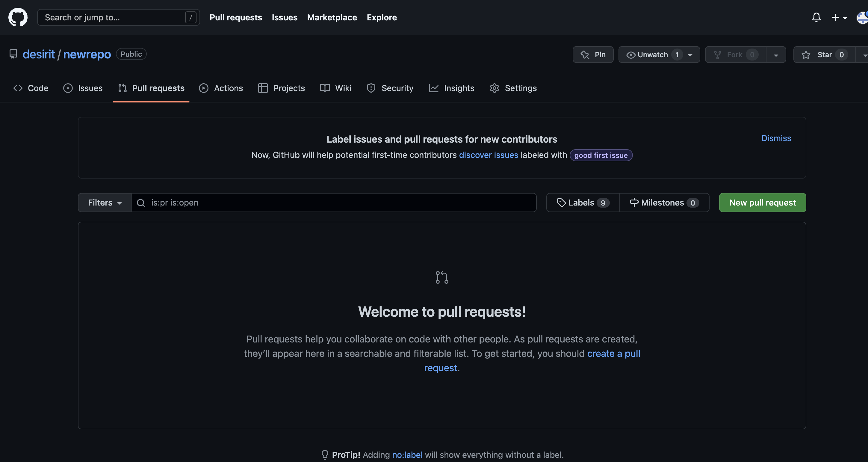Open the Projects tab

(281, 88)
